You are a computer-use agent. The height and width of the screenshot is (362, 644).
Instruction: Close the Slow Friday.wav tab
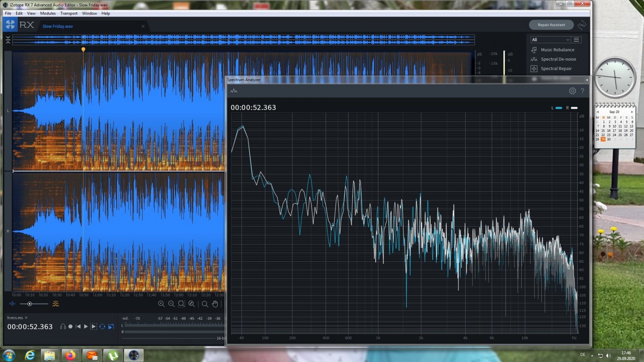click(143, 27)
